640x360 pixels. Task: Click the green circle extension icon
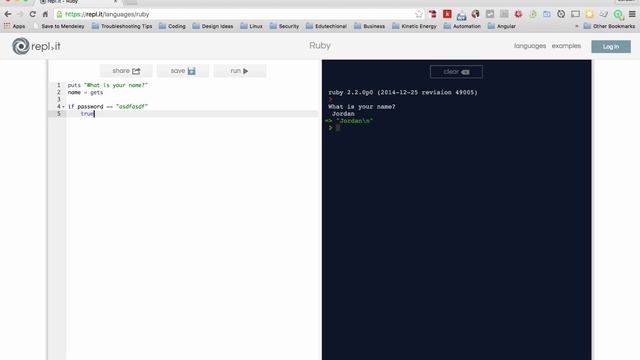(x=618, y=15)
